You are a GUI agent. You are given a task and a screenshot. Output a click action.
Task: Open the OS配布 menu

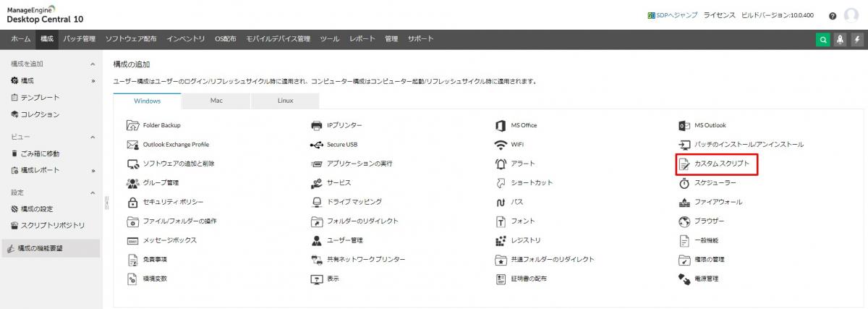(x=226, y=39)
